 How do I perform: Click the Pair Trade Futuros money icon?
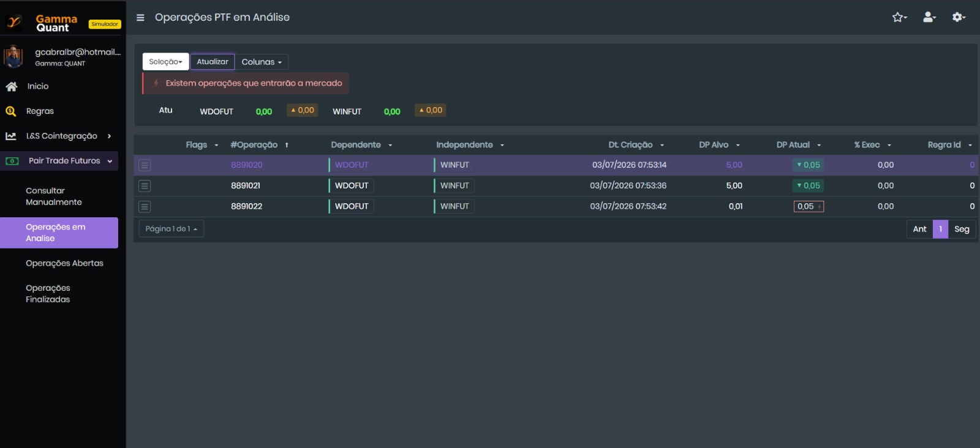pos(12,161)
